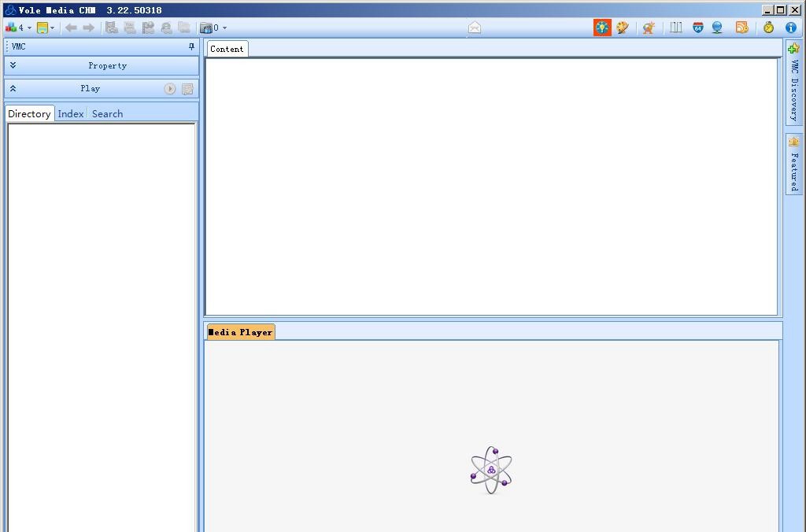806x532 pixels.
Task: Click the book columns library icon
Action: [x=676, y=28]
